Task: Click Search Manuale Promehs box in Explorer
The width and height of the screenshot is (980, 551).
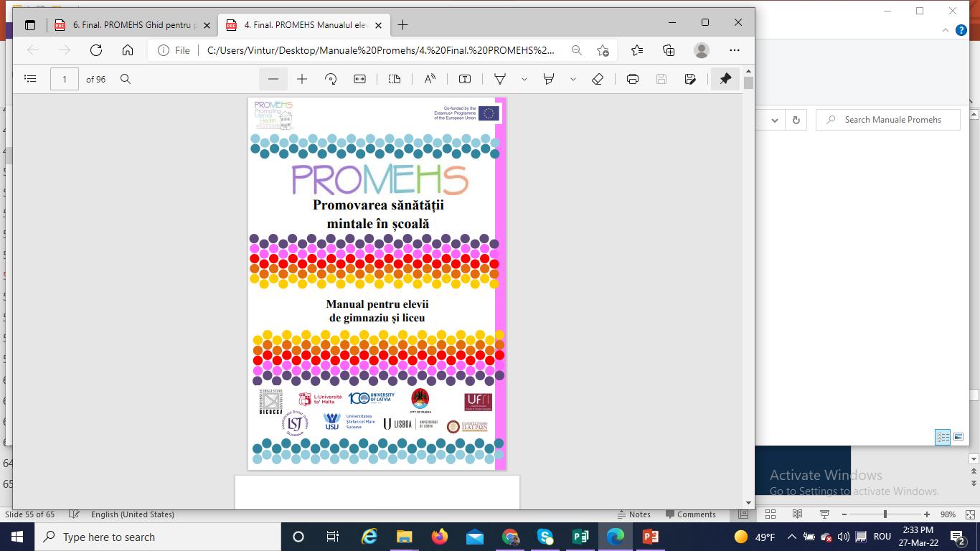Action: click(x=888, y=120)
